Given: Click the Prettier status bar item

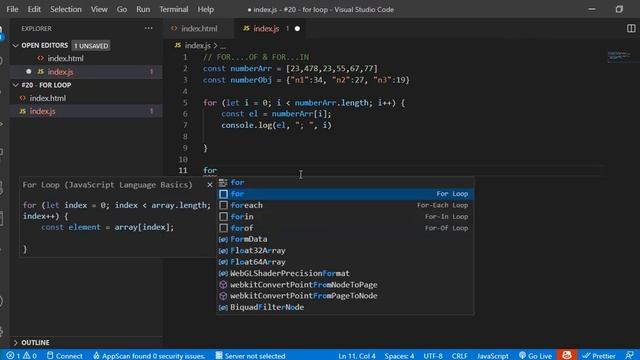Looking at the screenshot, I should click(x=599, y=356).
